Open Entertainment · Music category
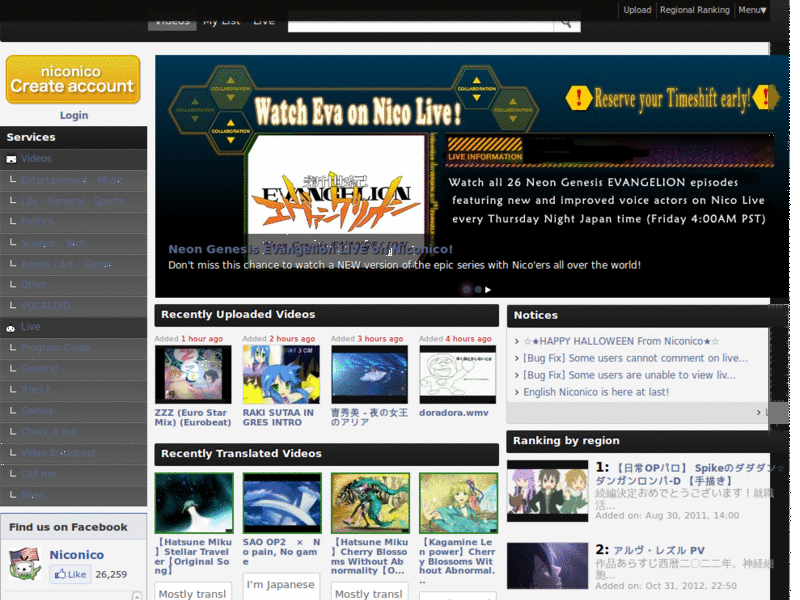Screen dimensions: 800x600 tap(72, 180)
